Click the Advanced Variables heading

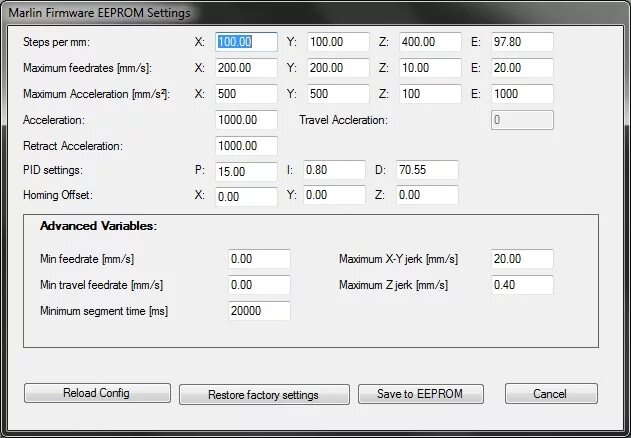(x=98, y=226)
